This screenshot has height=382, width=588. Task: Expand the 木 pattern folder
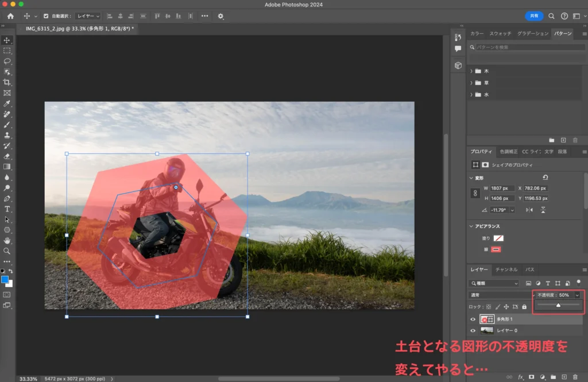(x=471, y=71)
